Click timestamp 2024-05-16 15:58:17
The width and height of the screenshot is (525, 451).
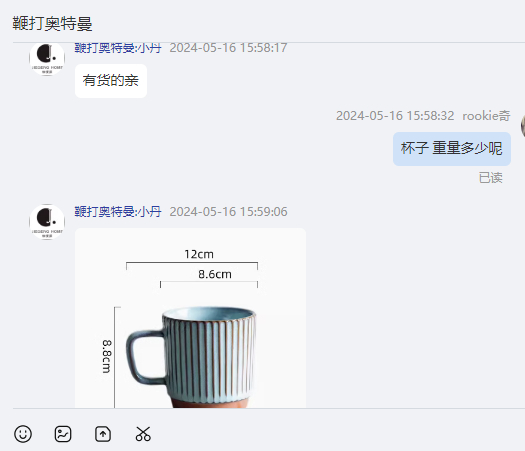tap(228, 48)
